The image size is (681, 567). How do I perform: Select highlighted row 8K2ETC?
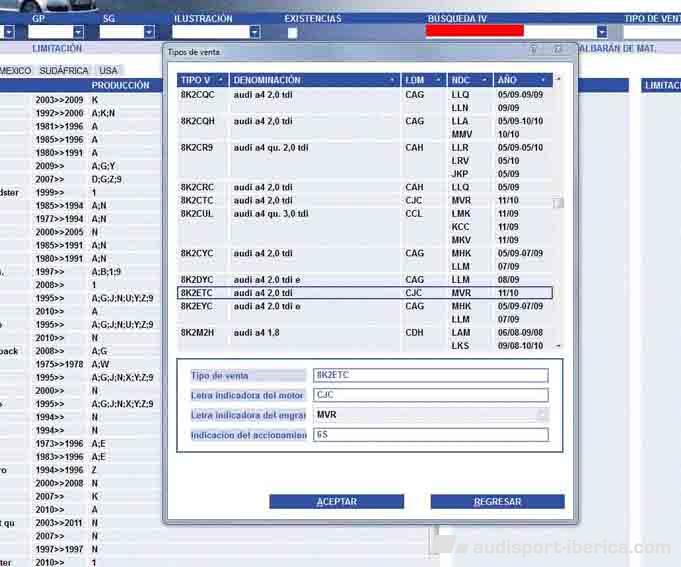pyautogui.click(x=364, y=293)
